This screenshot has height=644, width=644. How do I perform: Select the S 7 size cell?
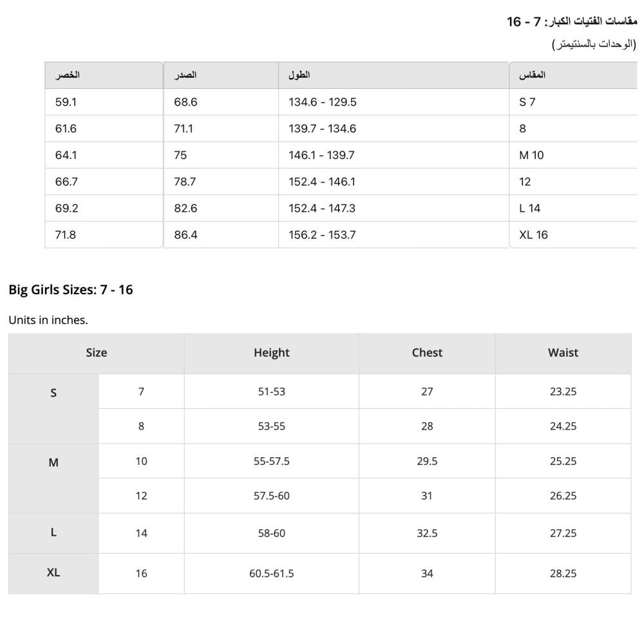coord(527,102)
